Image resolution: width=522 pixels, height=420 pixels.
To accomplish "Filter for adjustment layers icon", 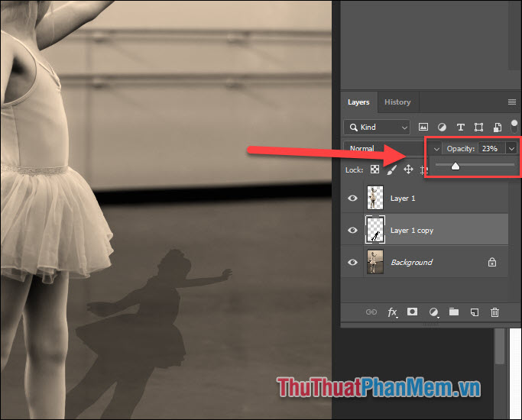I will coord(442,127).
